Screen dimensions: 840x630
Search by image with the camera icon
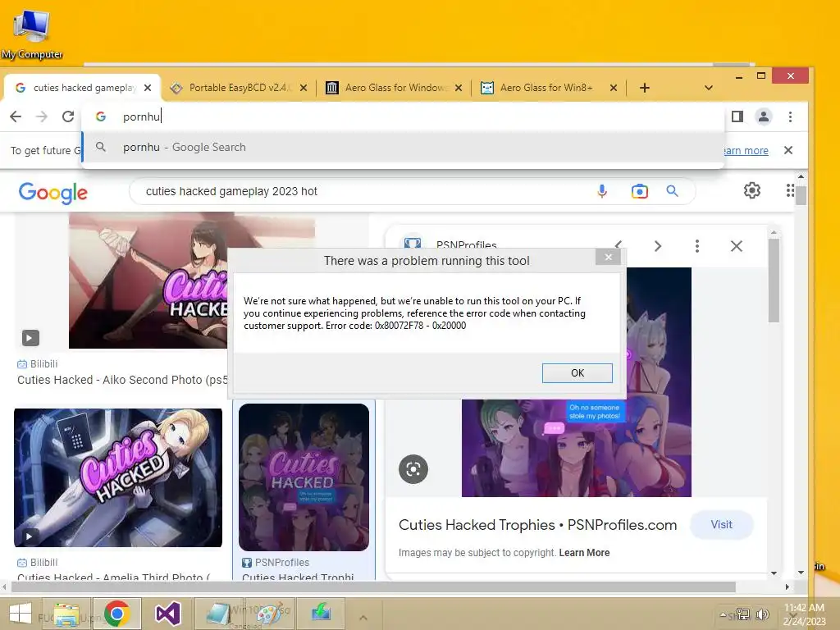pos(639,191)
